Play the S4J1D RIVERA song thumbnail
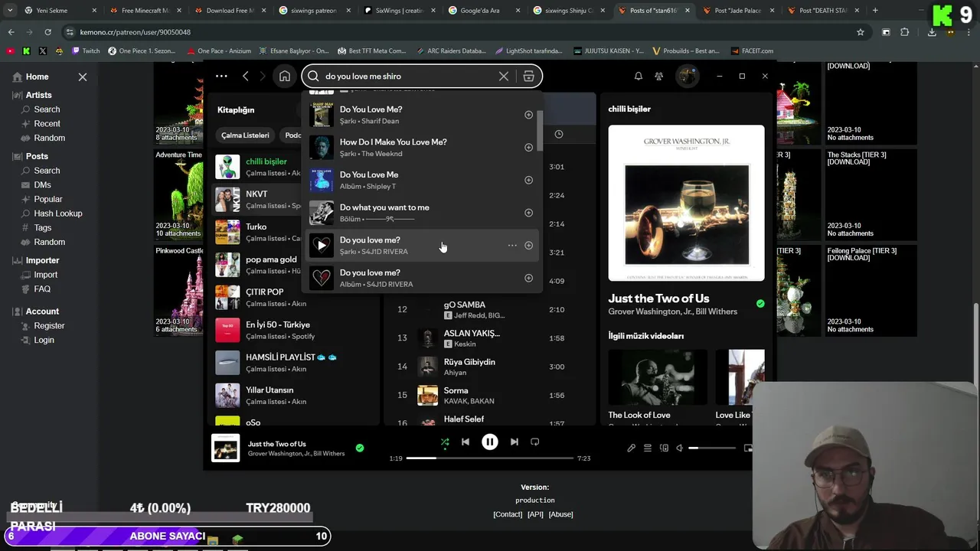Image resolution: width=980 pixels, height=551 pixels. click(x=322, y=246)
